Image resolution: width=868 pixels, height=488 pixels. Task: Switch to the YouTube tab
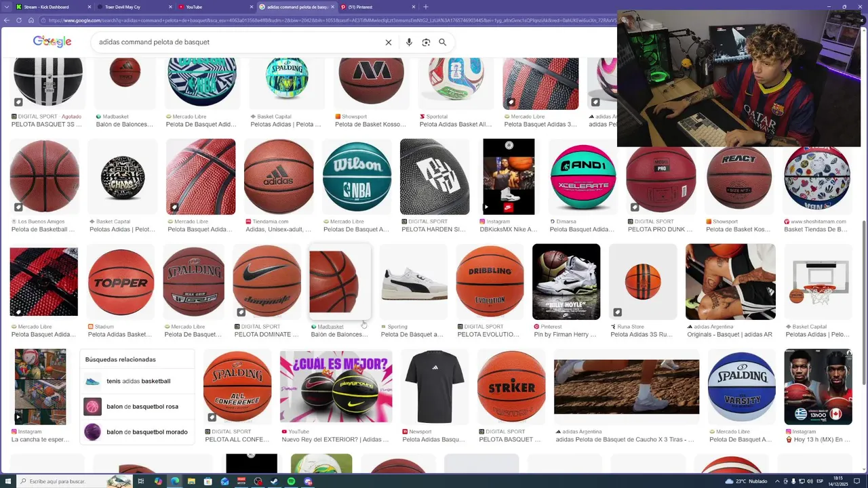215,7
